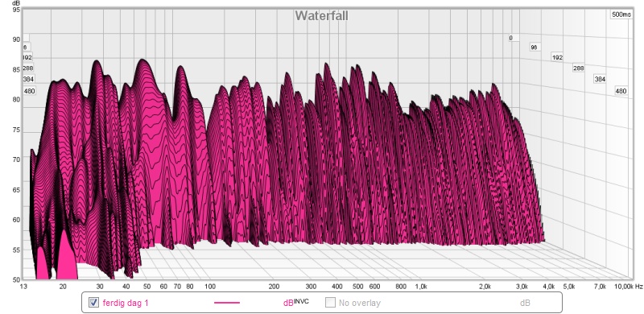Click the left-side '480' time slice label
This screenshot has height=314, width=644.
(x=29, y=91)
